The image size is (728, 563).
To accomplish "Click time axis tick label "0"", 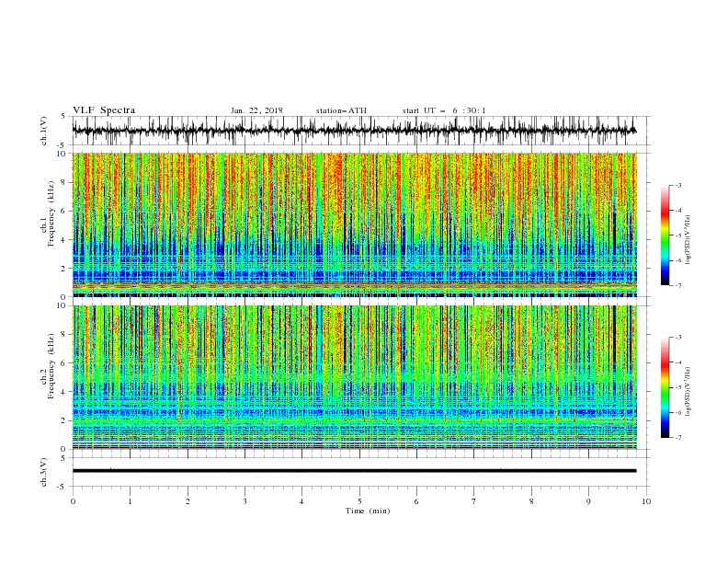I will tap(73, 501).
